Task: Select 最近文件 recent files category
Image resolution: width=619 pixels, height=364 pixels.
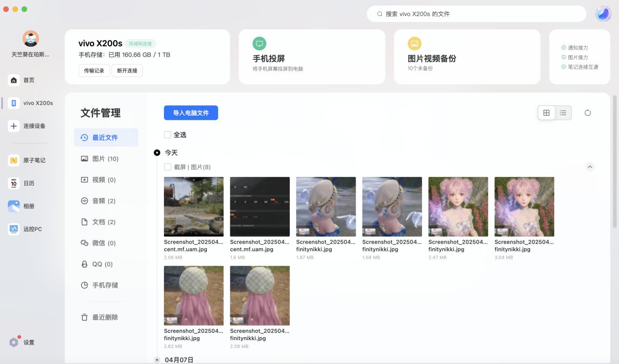Action: (106, 137)
